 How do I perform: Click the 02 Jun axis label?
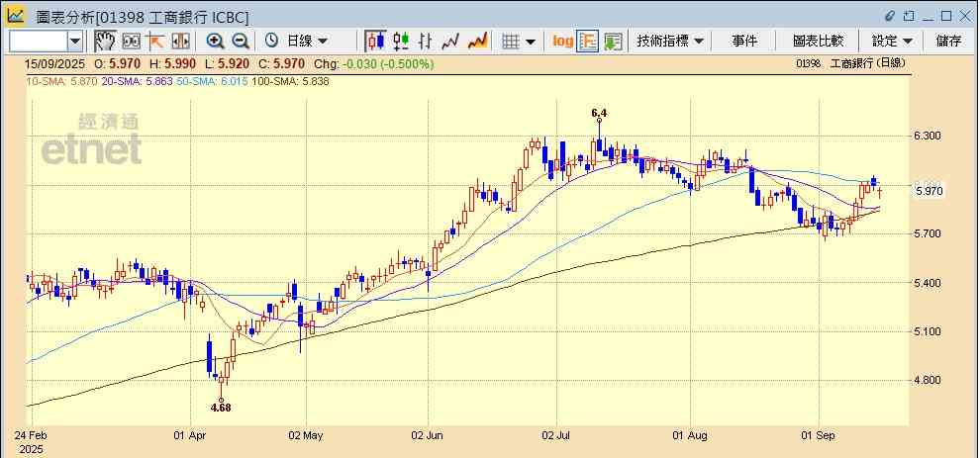[429, 435]
